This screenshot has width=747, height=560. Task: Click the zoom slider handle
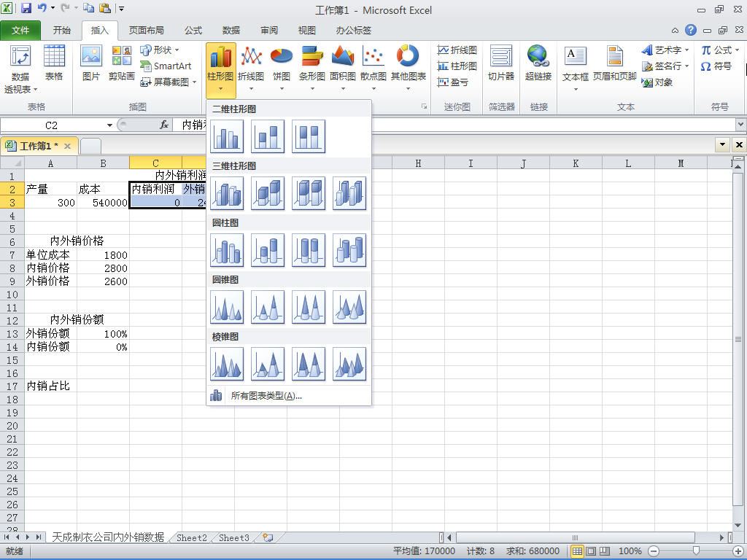tap(696, 551)
